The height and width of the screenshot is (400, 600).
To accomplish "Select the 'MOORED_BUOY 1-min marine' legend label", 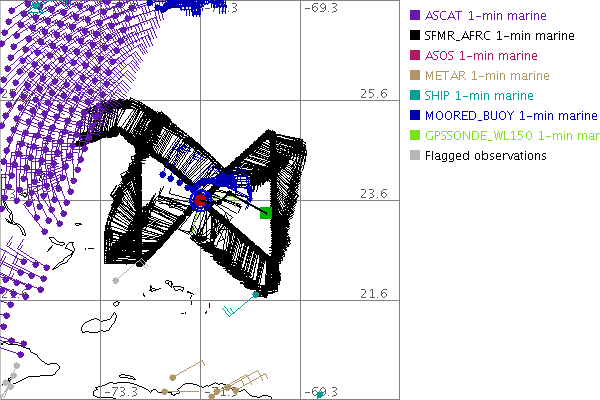I will [x=504, y=116].
